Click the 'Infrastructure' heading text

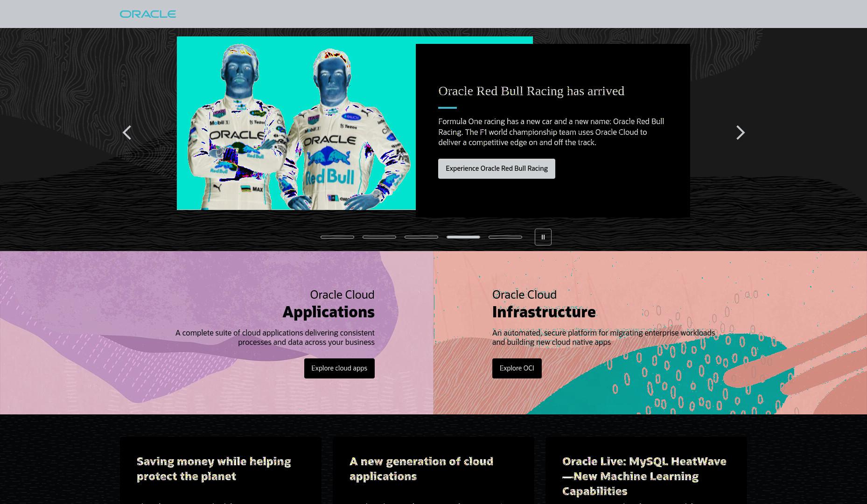click(x=544, y=312)
